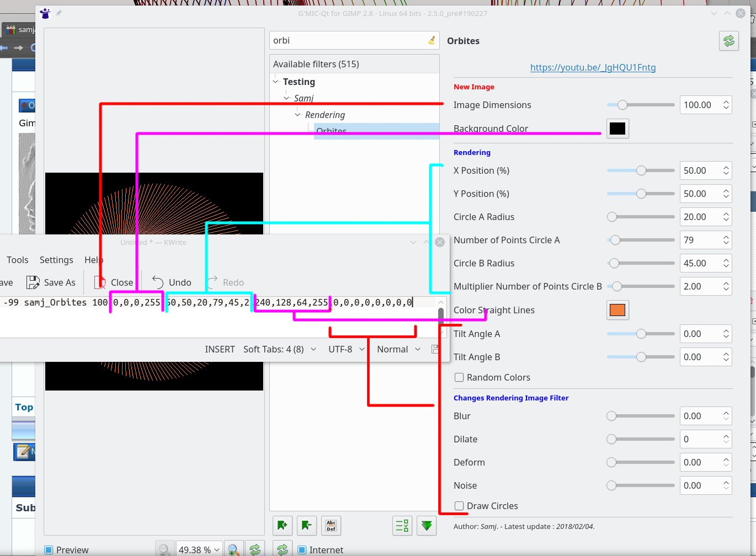Open the UTF-8 encoding dropdown

point(347,349)
